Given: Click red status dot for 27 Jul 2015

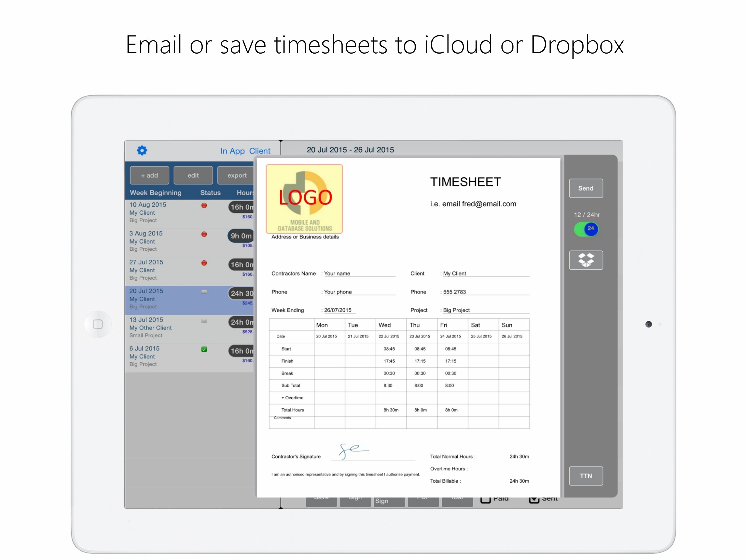Looking at the screenshot, I should (x=204, y=263).
